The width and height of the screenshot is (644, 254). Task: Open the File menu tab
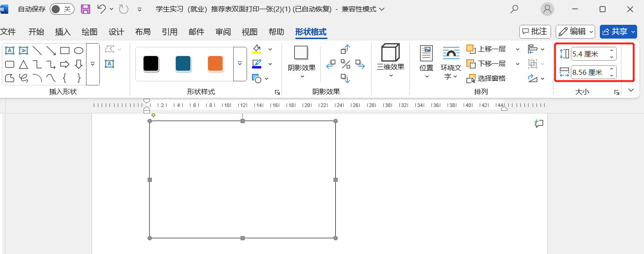tap(8, 32)
